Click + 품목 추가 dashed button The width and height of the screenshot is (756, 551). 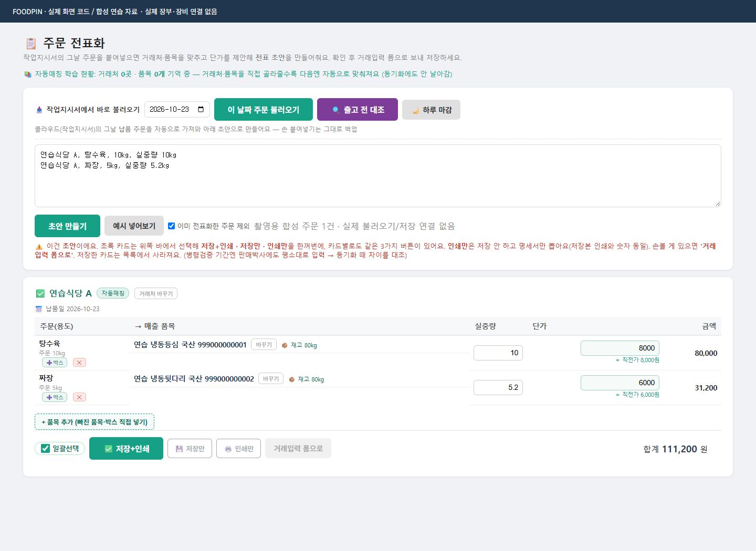(94, 422)
